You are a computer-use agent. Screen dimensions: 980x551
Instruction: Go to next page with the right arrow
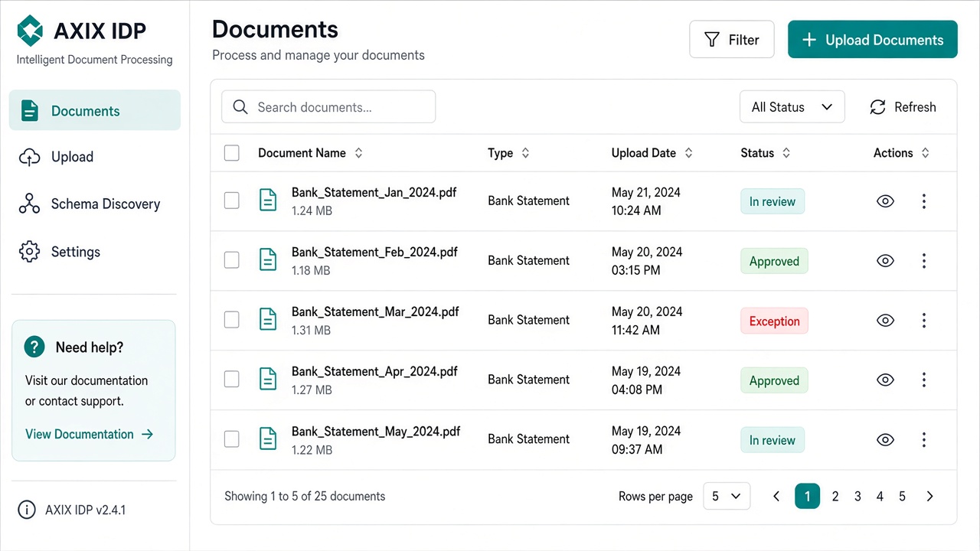(x=929, y=497)
